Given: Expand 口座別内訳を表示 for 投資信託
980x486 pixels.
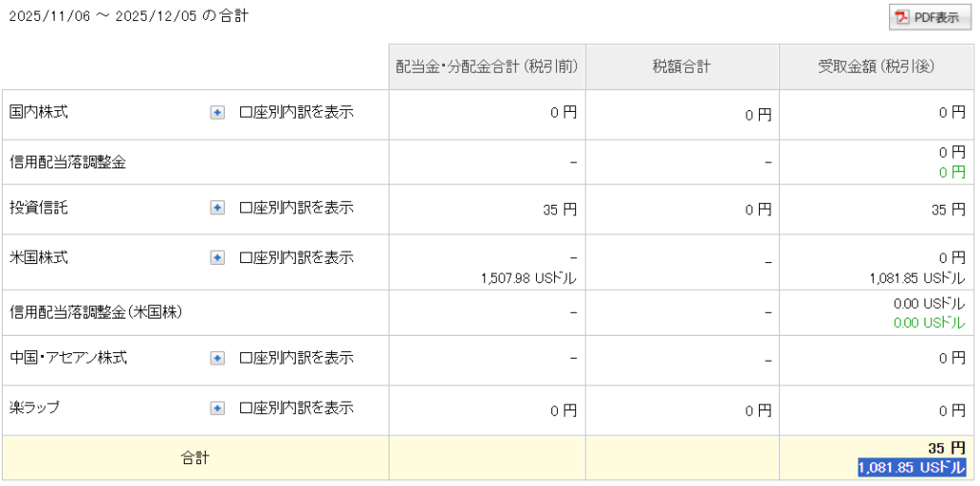Looking at the screenshot, I should [296, 208].
